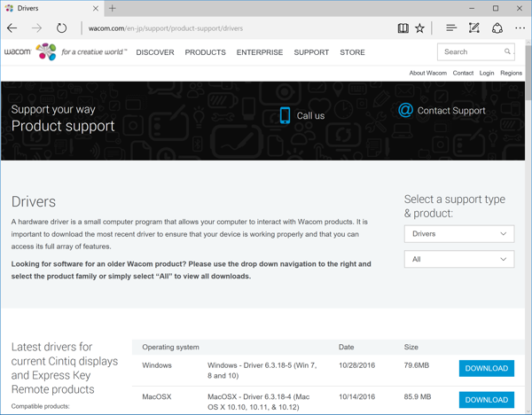Click the Compatible products label
This screenshot has width=532, height=415.
(x=40, y=406)
